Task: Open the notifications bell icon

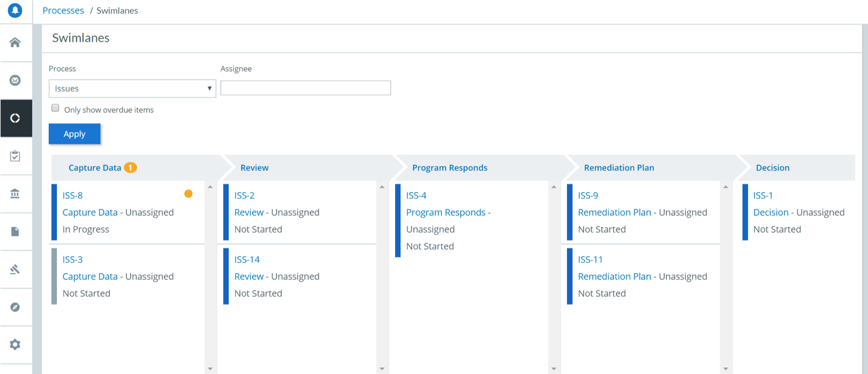Action: tap(15, 10)
